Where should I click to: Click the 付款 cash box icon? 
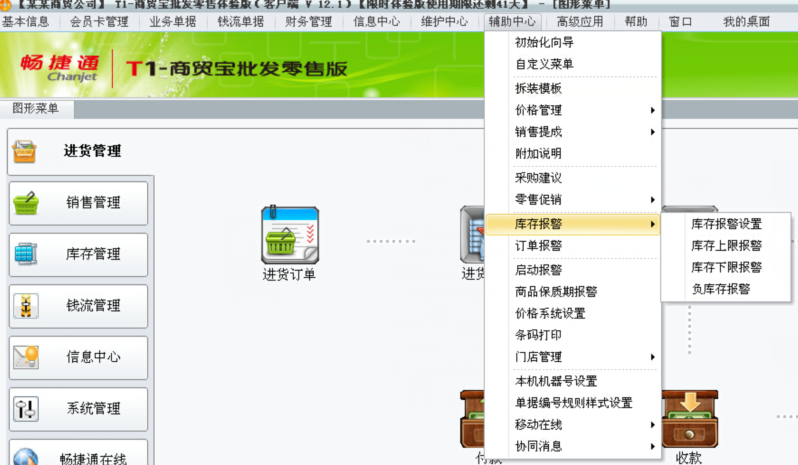472,419
